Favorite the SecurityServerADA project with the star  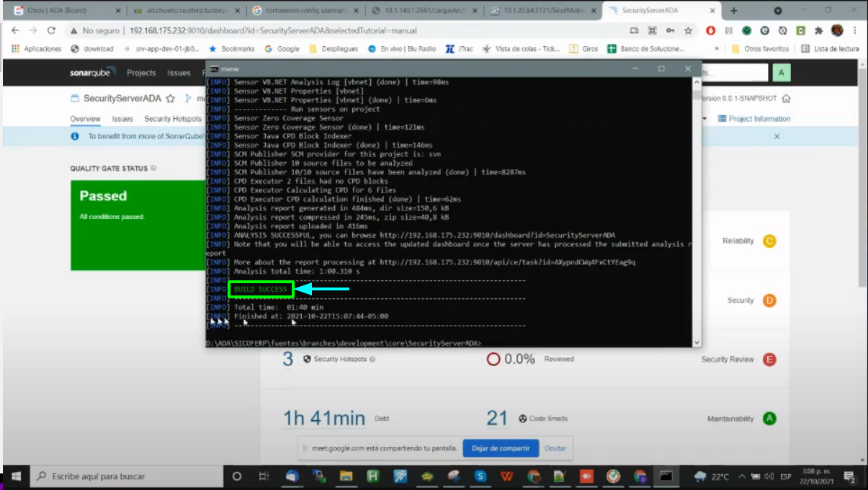[171, 99]
